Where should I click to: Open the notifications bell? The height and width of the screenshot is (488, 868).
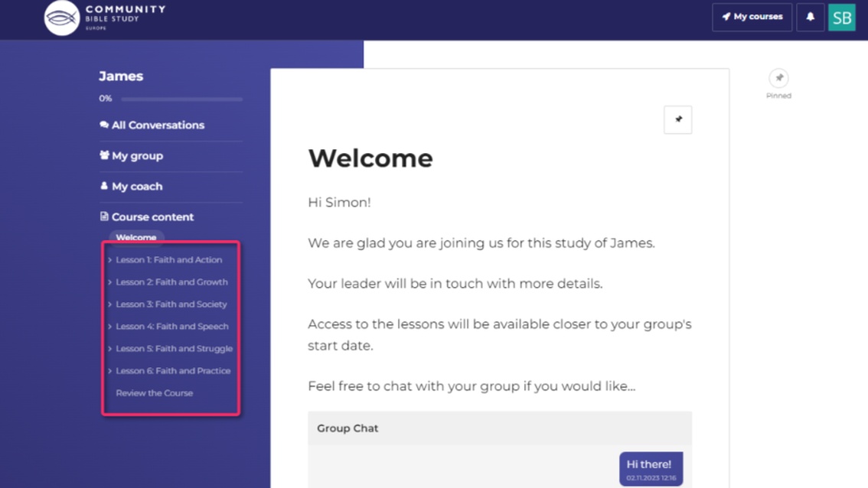(810, 17)
